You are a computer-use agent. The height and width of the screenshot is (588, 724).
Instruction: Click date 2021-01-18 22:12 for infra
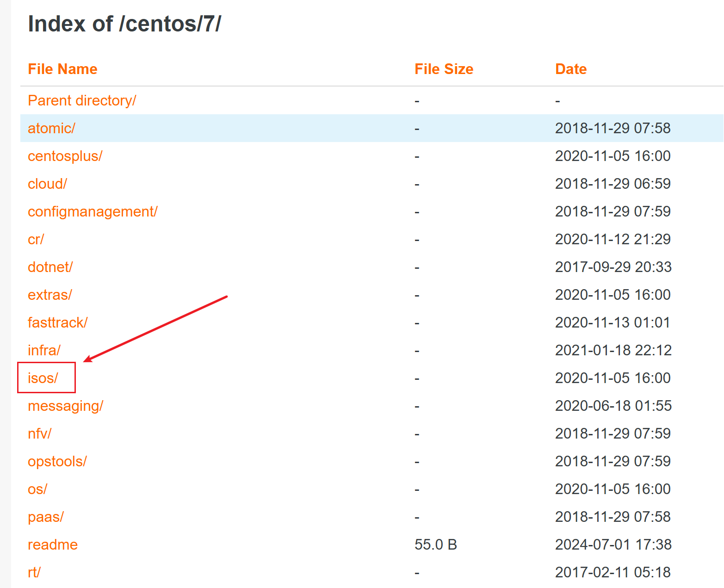pos(613,350)
